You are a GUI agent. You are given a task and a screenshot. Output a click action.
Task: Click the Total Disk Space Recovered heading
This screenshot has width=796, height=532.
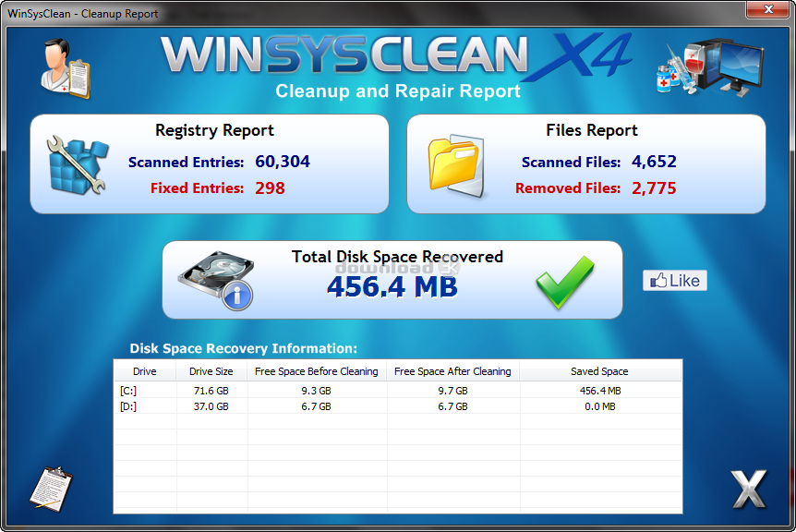(397, 257)
